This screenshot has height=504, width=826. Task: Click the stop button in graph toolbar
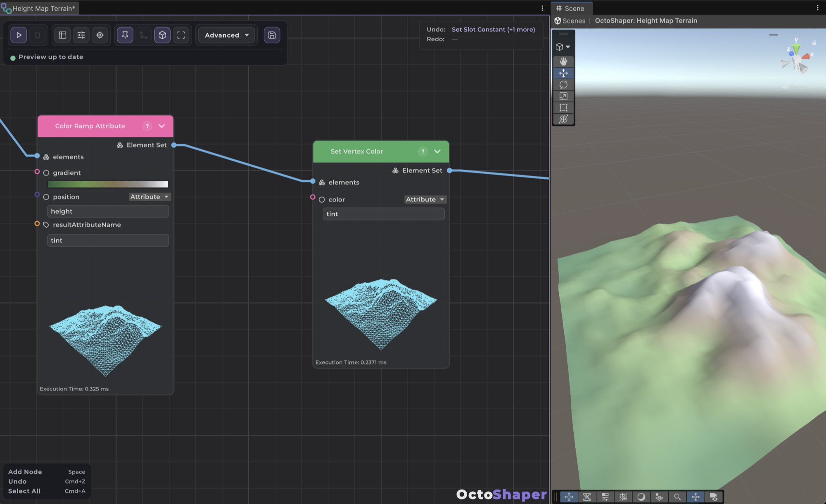pyautogui.click(x=37, y=35)
